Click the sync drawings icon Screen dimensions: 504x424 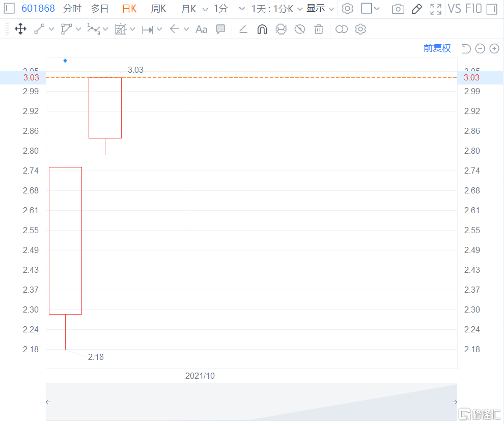pos(281,29)
